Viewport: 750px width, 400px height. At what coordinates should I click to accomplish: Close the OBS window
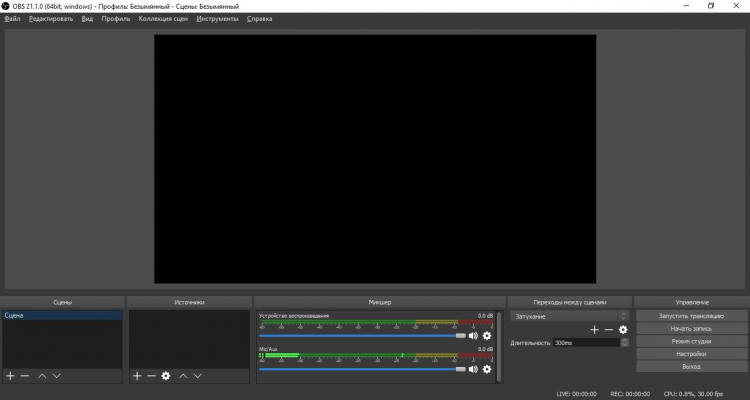tap(736, 6)
